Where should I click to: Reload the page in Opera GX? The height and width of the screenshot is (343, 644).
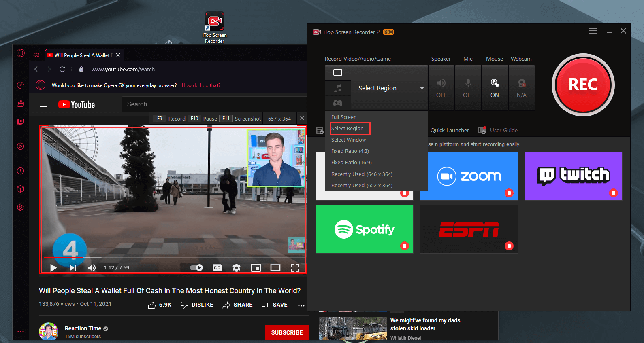pyautogui.click(x=62, y=69)
